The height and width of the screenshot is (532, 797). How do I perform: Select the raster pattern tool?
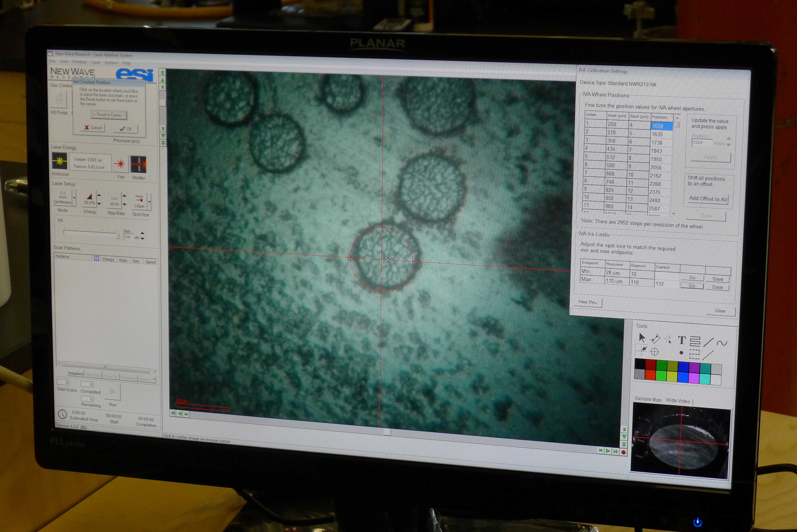(x=695, y=341)
